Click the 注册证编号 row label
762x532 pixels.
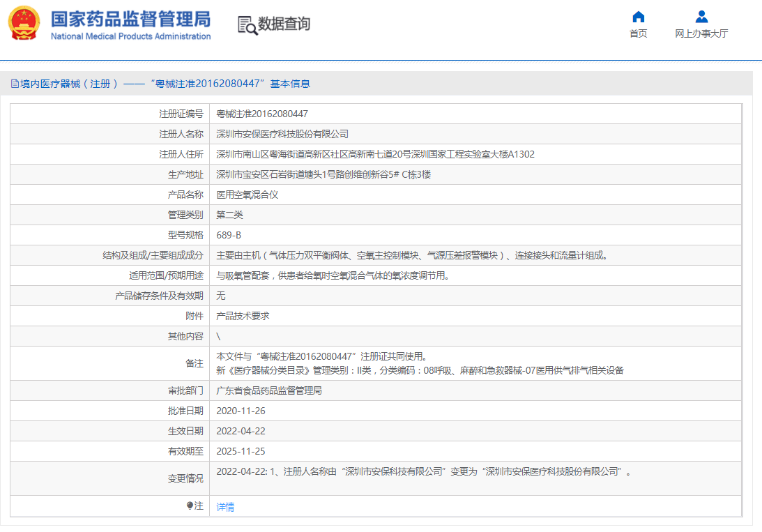(181, 114)
